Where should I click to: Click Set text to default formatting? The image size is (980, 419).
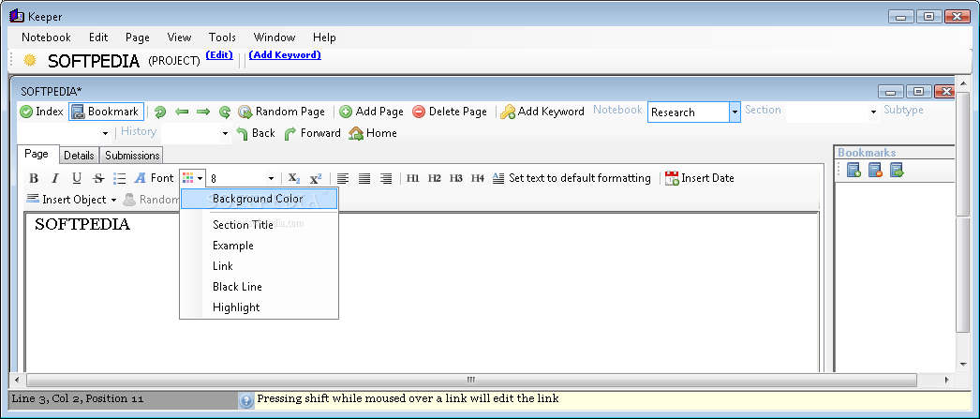pyautogui.click(x=572, y=178)
